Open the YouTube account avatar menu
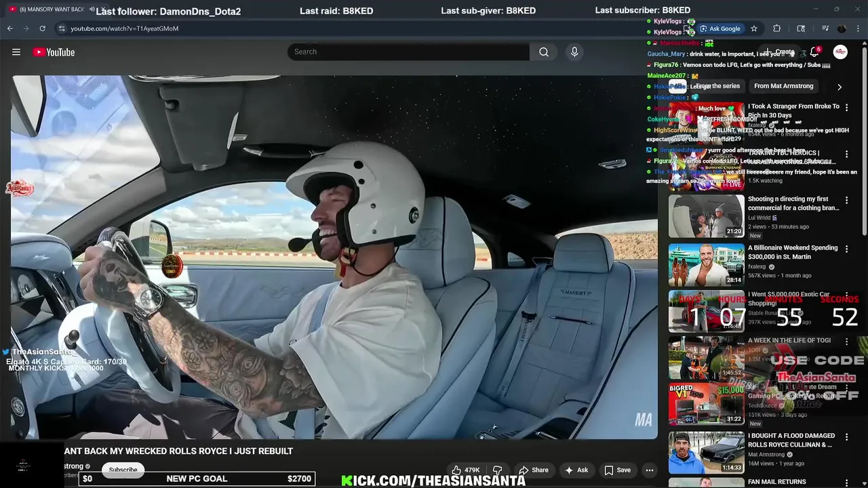Screen dimensions: 868x488 click(x=840, y=52)
